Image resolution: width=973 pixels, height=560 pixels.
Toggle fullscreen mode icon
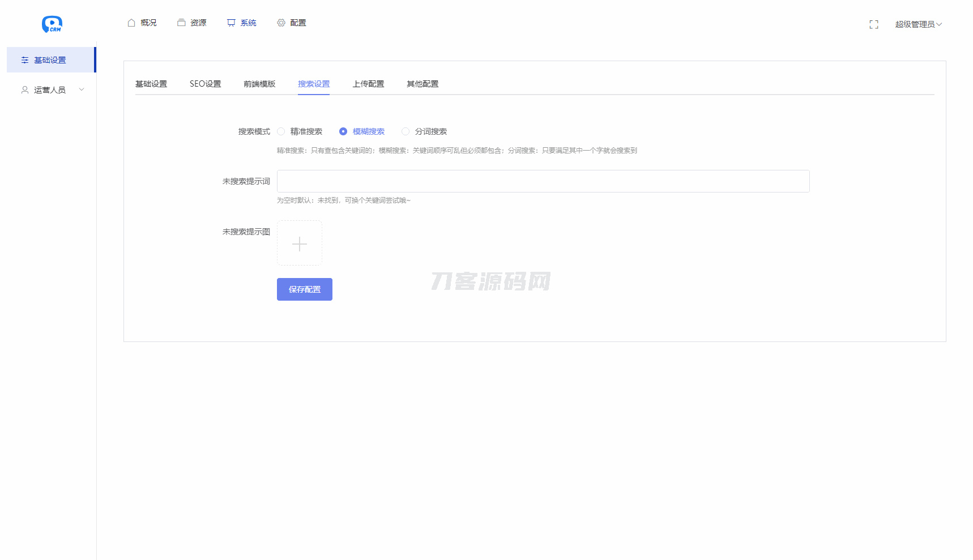(x=873, y=24)
